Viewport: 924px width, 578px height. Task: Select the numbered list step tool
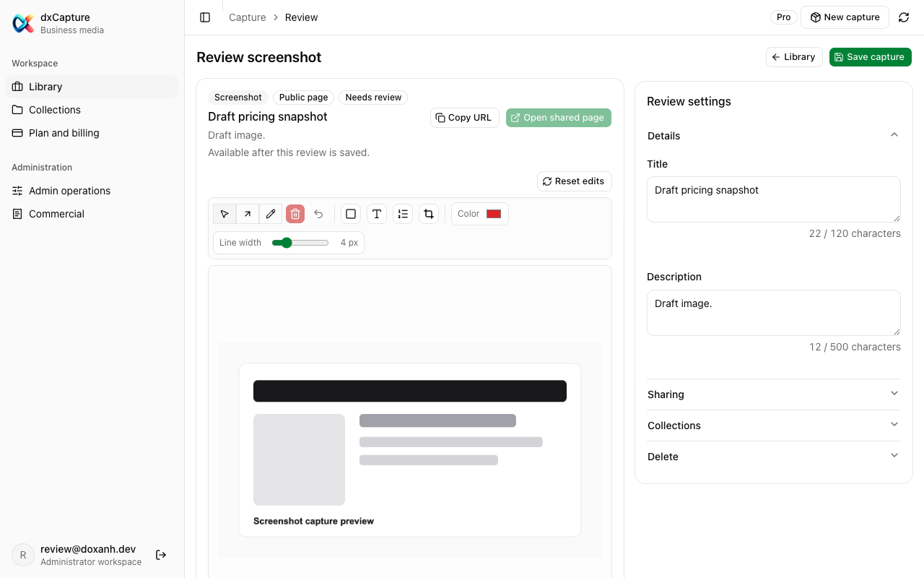click(x=403, y=214)
